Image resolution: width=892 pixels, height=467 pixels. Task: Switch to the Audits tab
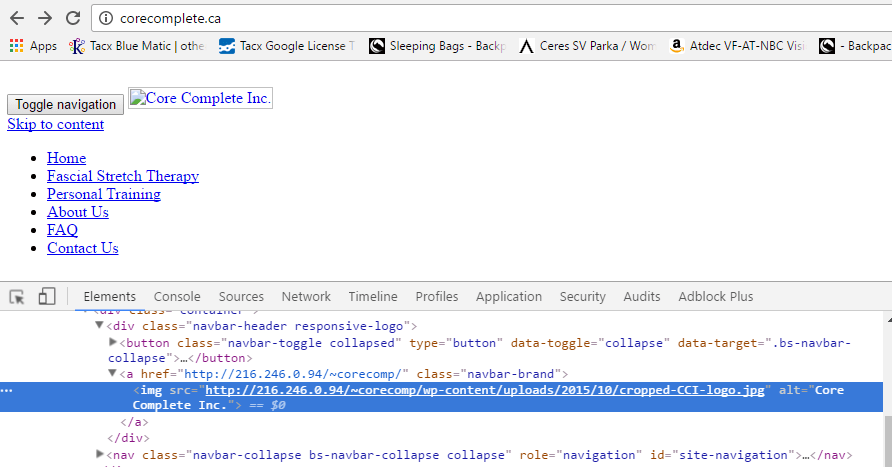pos(642,296)
